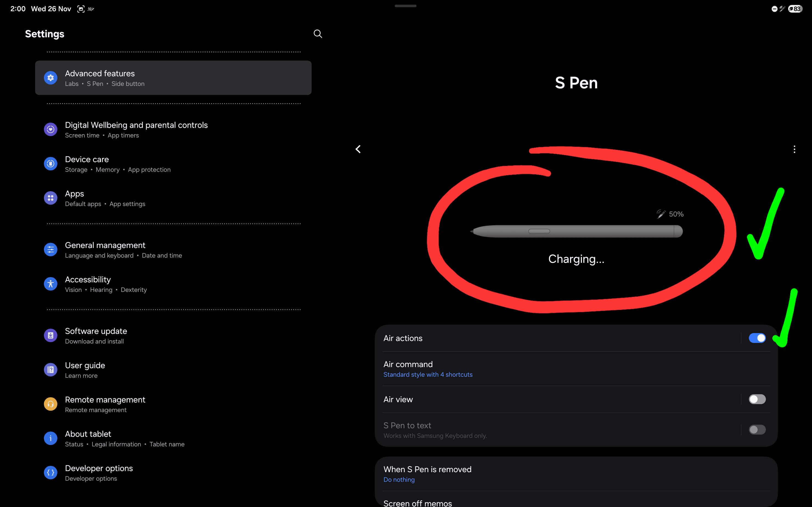
Task: Open Device care settings icon
Action: [50, 163]
